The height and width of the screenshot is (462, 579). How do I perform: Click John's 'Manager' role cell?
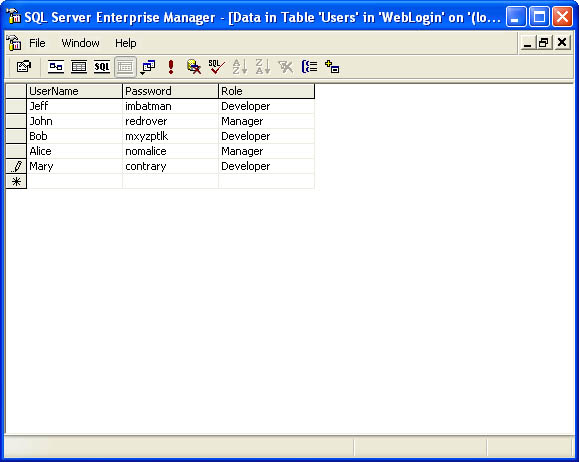coord(266,122)
